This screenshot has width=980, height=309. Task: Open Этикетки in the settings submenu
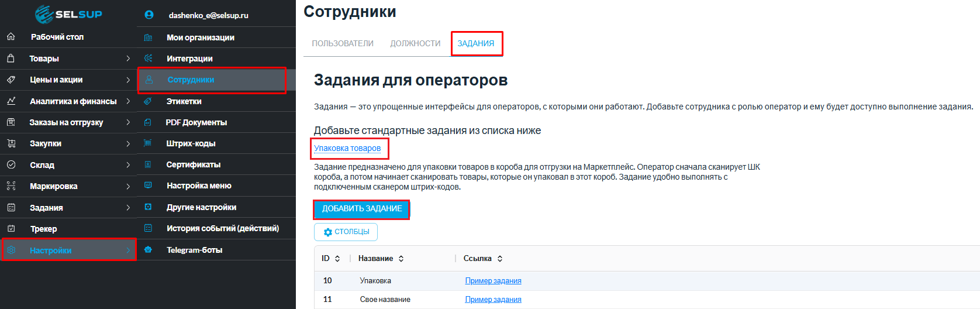tap(184, 101)
